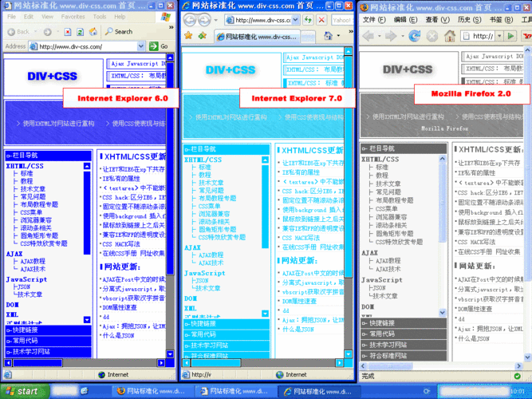Image resolution: width=532 pixels, height=399 pixels.
Task: Select 布局教程专题 tree item in IE6 page
Action: (x=39, y=204)
